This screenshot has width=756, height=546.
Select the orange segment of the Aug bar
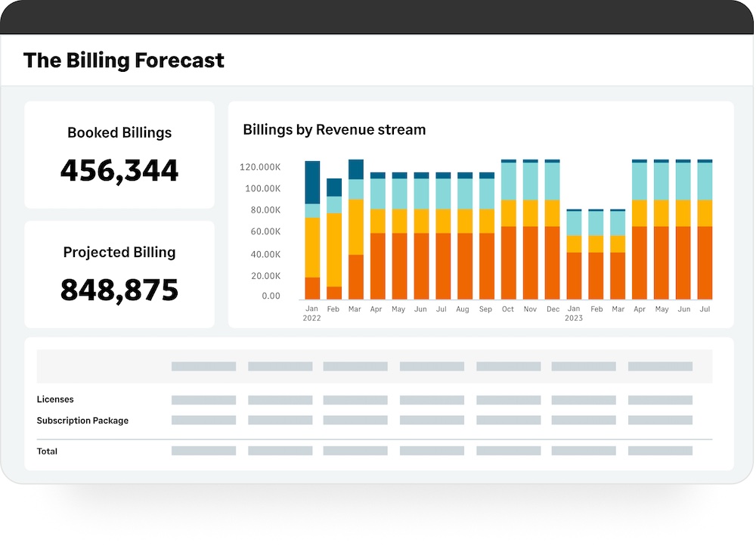465,265
